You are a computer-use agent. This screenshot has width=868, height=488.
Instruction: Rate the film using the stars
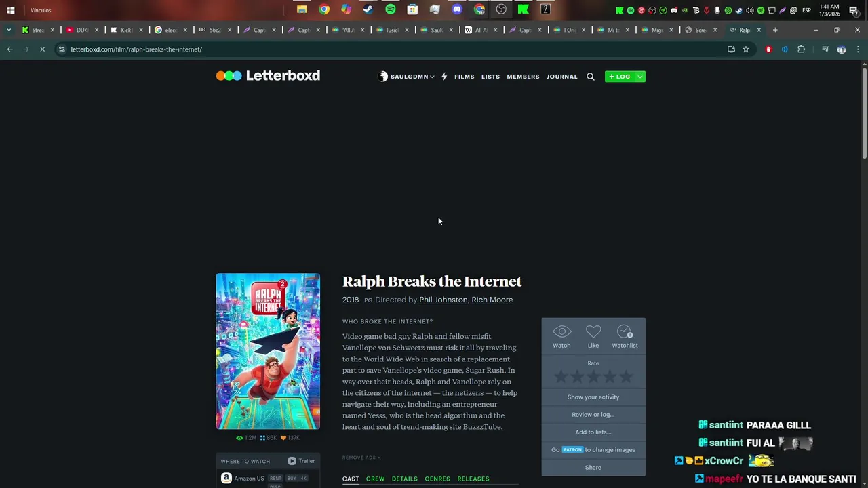click(593, 376)
